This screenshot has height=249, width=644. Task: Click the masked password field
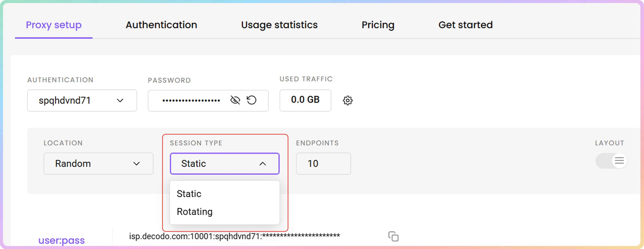191,101
